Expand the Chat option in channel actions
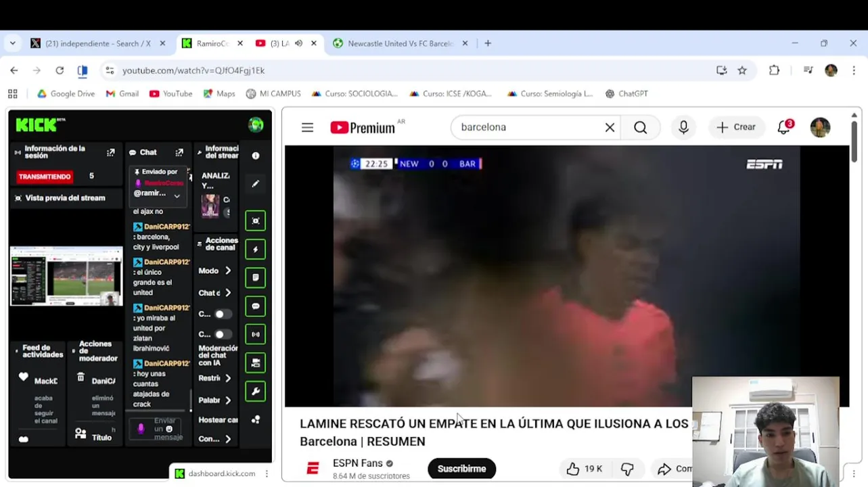The image size is (868, 487). point(215,293)
